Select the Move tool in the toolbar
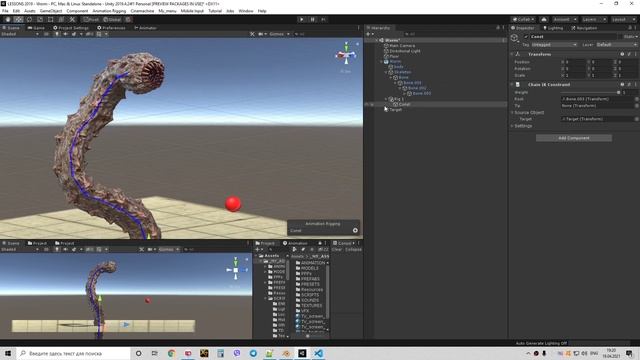Image resolution: width=640 pixels, height=360 pixels. [x=18, y=20]
